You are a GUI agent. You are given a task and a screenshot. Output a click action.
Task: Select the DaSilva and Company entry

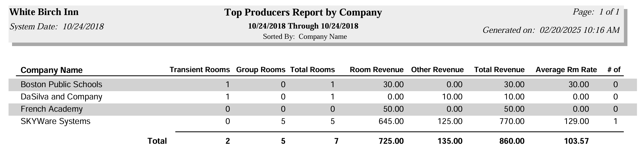(61, 97)
